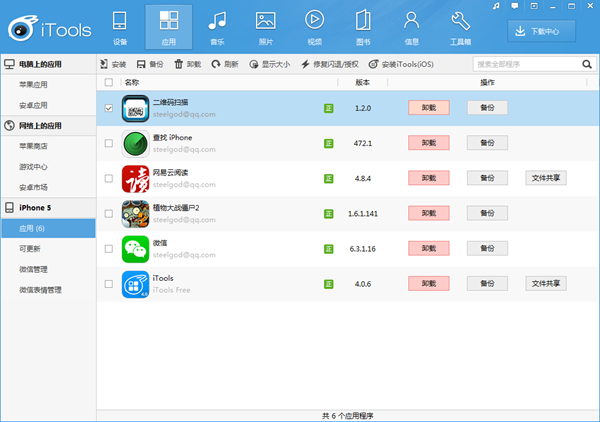Click the 安装 (Install) toolbar button
The width and height of the screenshot is (600, 422).
pyautogui.click(x=112, y=64)
